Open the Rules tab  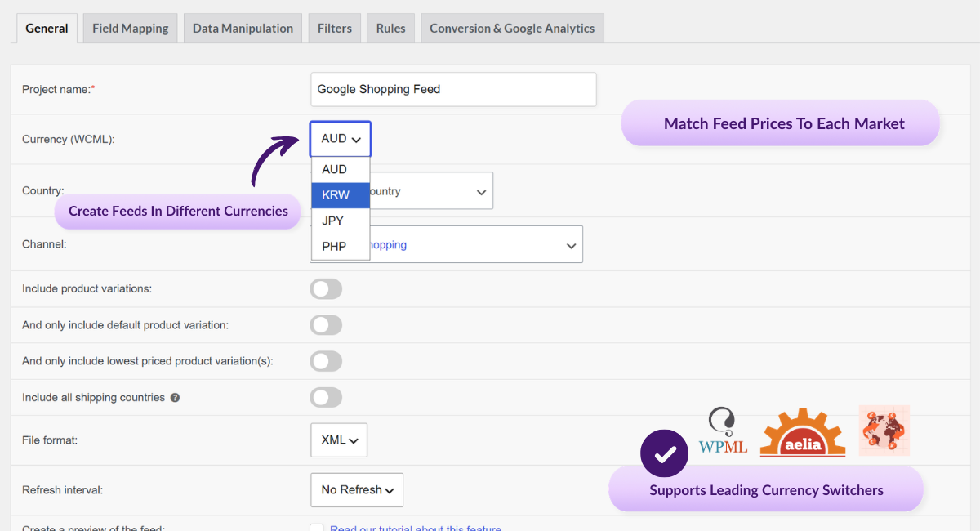pyautogui.click(x=391, y=28)
